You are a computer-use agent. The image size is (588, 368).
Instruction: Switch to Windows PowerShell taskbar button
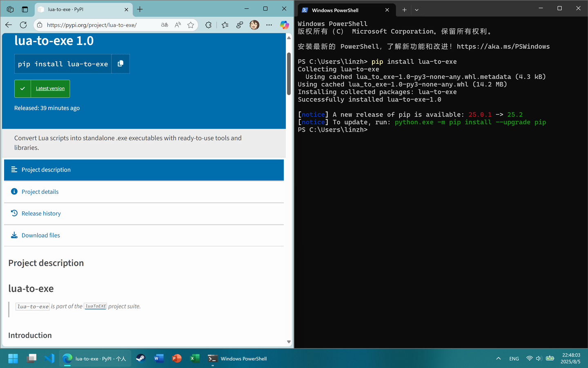click(238, 359)
